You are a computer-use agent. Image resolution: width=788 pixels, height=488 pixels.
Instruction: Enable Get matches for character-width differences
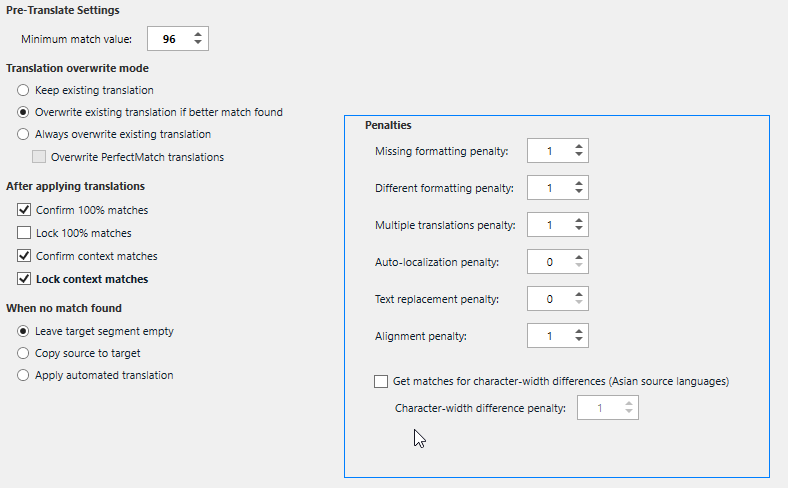(381, 381)
